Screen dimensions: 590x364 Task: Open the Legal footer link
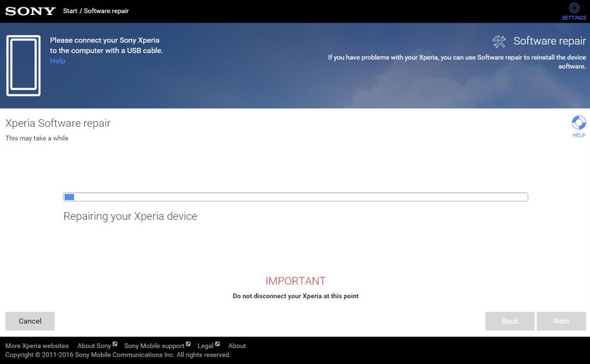(x=205, y=345)
